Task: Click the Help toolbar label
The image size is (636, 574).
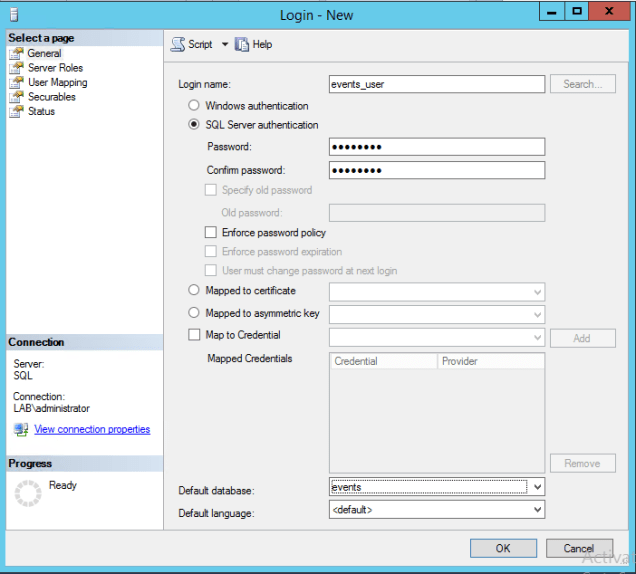Action: click(x=262, y=44)
